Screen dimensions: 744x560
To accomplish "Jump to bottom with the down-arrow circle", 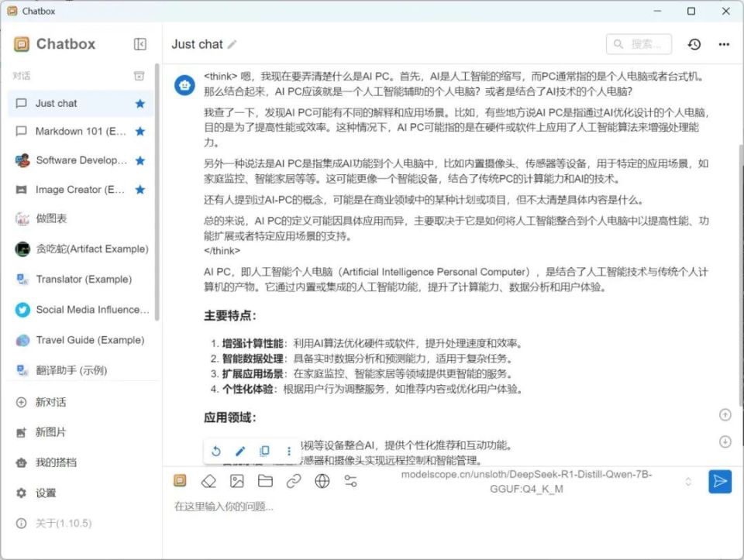I will pos(725,442).
